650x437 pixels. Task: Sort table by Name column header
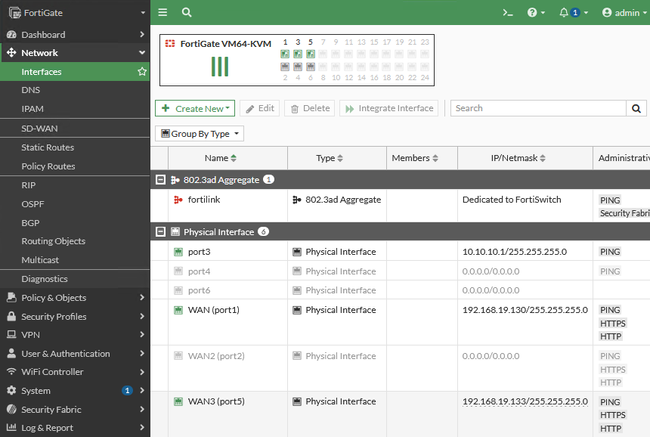(221, 158)
